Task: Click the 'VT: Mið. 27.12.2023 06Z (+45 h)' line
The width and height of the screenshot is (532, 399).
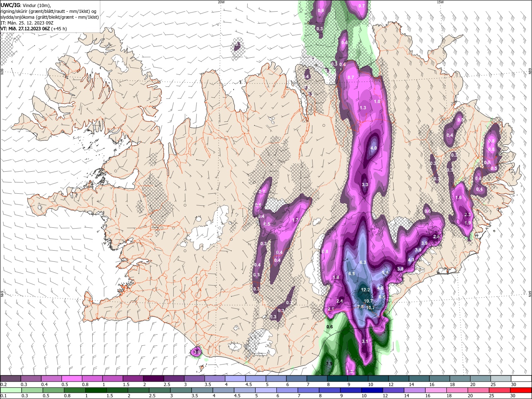Action: [34, 29]
